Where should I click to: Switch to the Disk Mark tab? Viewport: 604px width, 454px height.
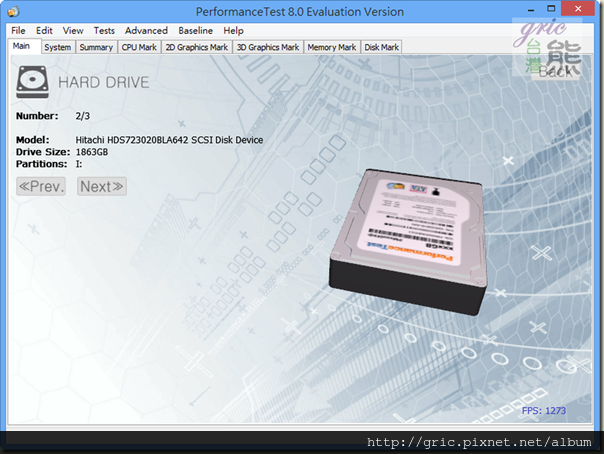click(382, 47)
